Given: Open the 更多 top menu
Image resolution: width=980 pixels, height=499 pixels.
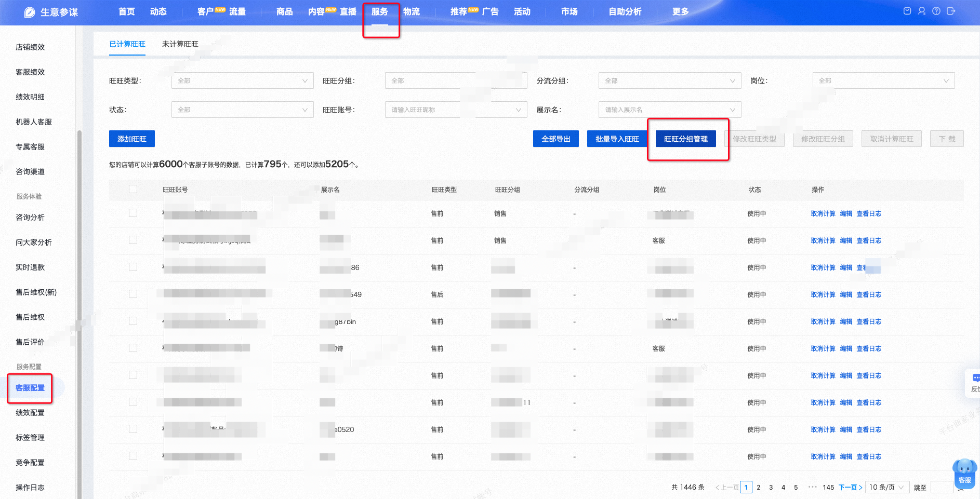Looking at the screenshot, I should 681,11.
